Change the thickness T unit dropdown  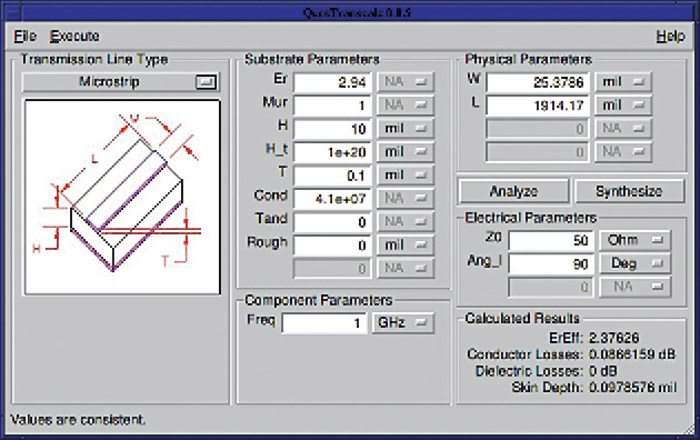[x=405, y=174]
